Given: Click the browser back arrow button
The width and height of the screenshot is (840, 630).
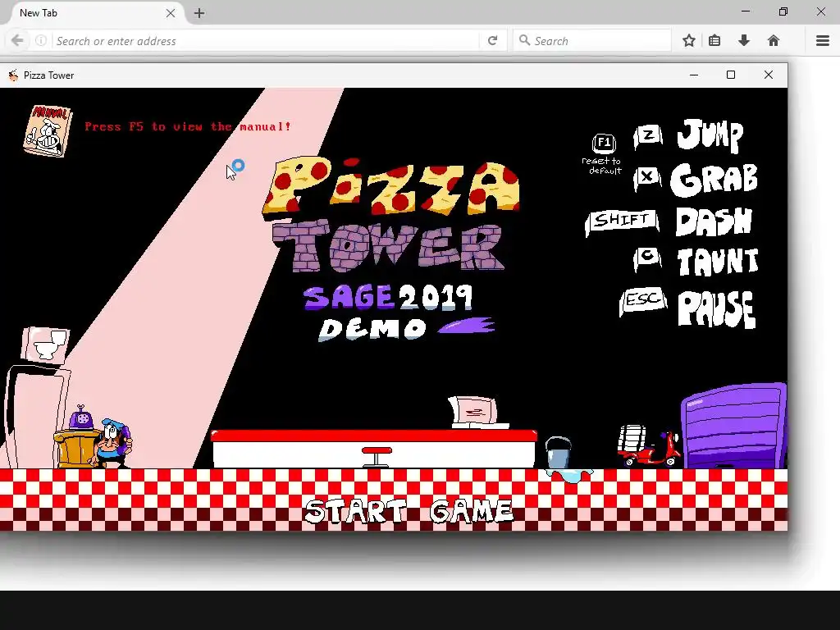Looking at the screenshot, I should pyautogui.click(x=17, y=40).
